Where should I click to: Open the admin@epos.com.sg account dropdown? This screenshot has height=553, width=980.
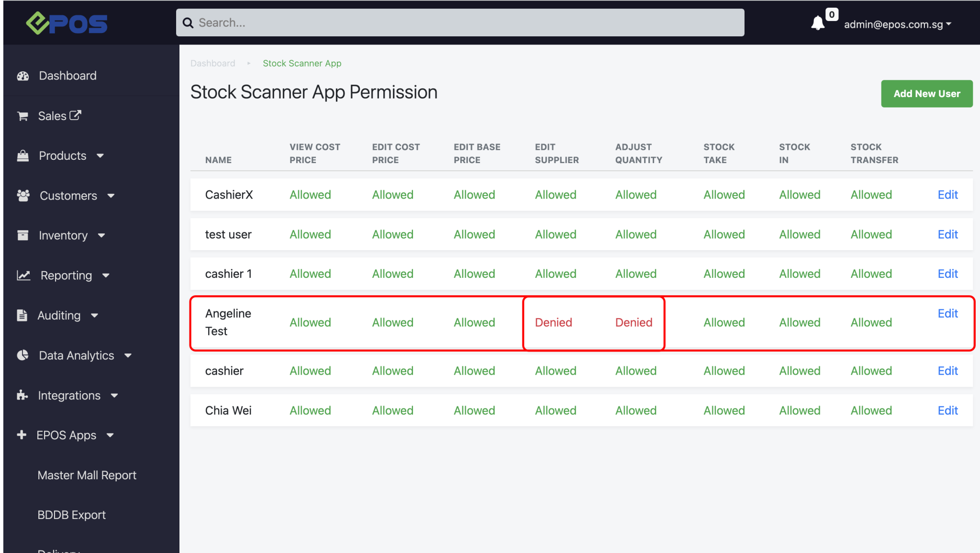click(897, 24)
